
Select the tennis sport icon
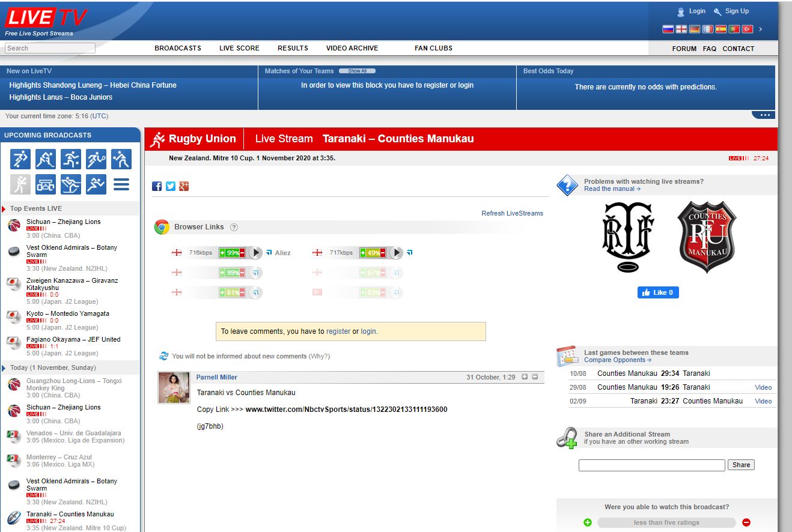(x=96, y=159)
